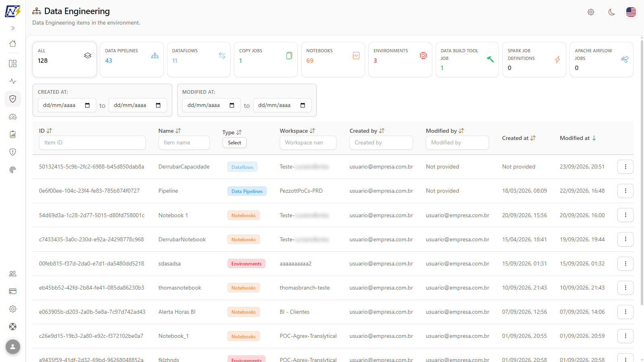The height and width of the screenshot is (362, 644).
Task: Open the Modified At end date picker
Action: click(303, 105)
